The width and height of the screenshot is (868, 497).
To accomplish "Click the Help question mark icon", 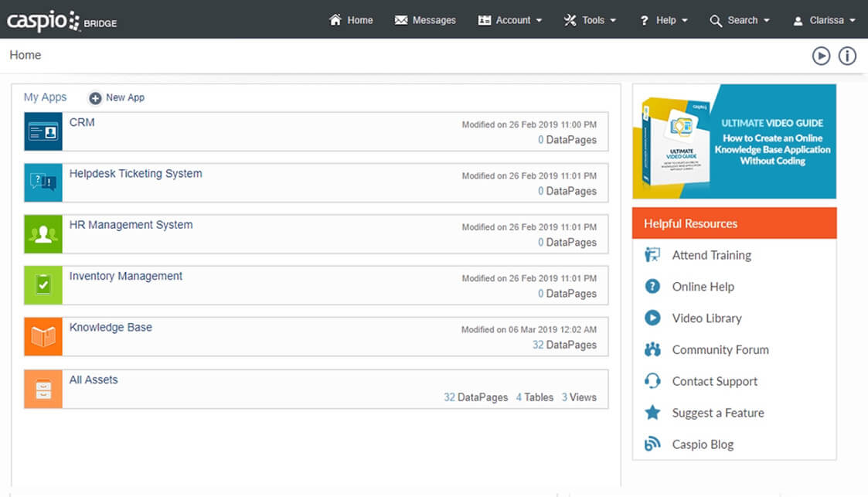I will pos(644,20).
